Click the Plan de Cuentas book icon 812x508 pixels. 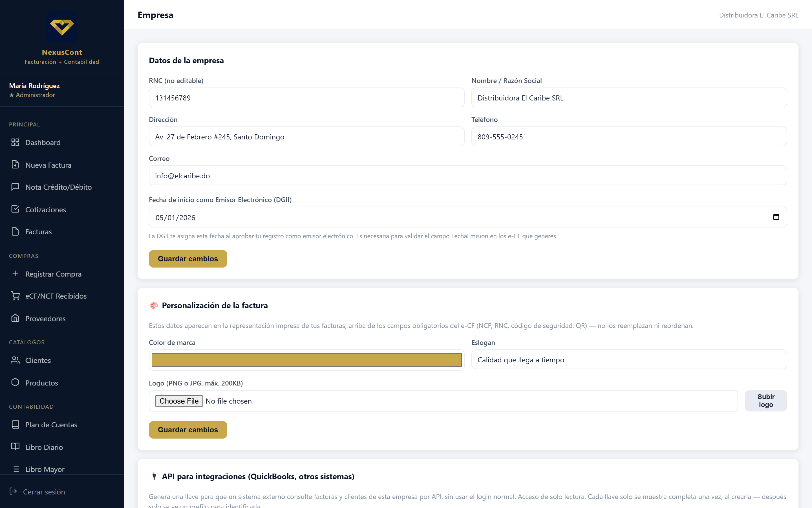(15, 424)
